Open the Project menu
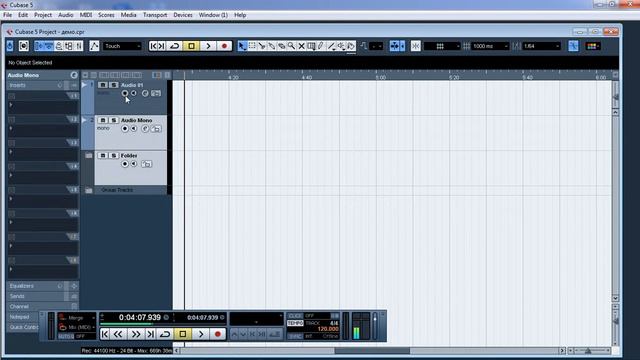The height and width of the screenshot is (360, 640). pyautogui.click(x=43, y=15)
